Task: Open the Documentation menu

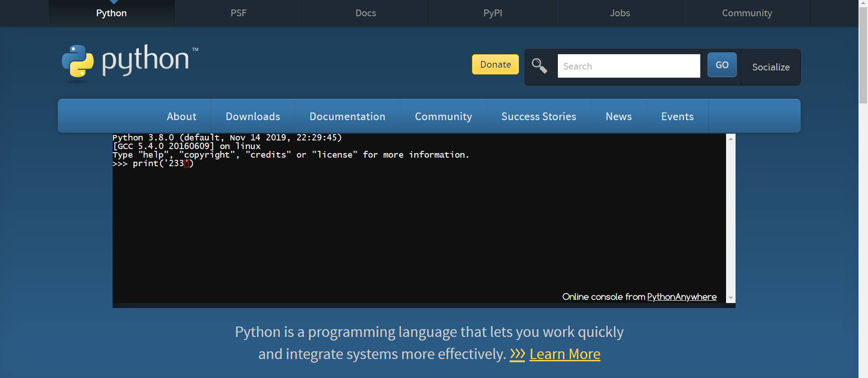Action: tap(348, 117)
